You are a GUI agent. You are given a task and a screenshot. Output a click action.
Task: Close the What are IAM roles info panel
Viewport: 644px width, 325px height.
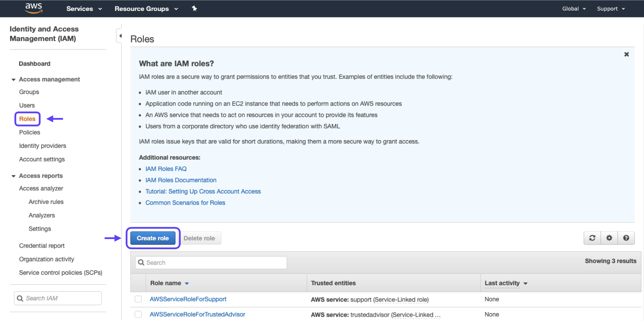tap(626, 54)
